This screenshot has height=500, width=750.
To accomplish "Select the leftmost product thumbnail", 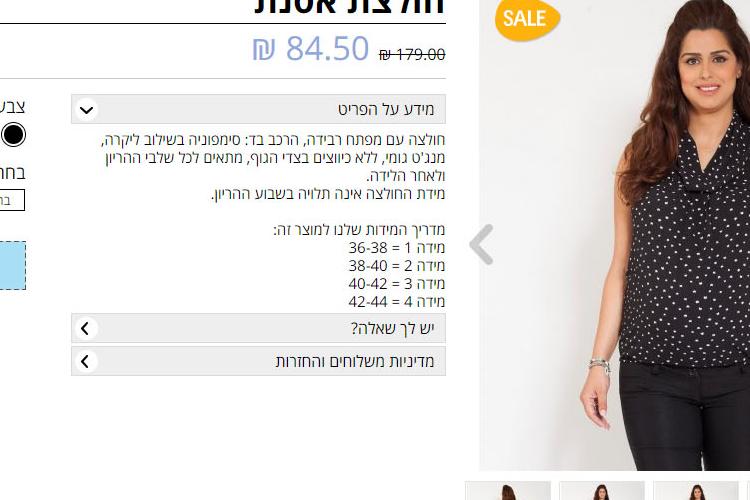I will coord(508,490).
